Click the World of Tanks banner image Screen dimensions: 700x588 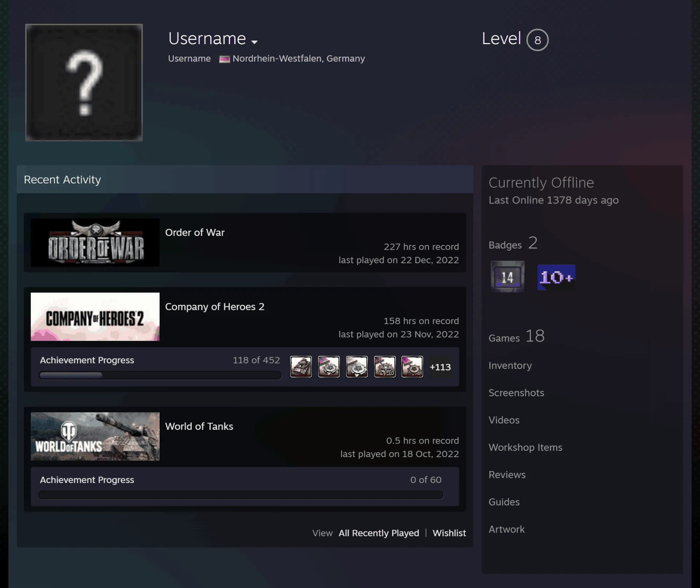coord(95,436)
